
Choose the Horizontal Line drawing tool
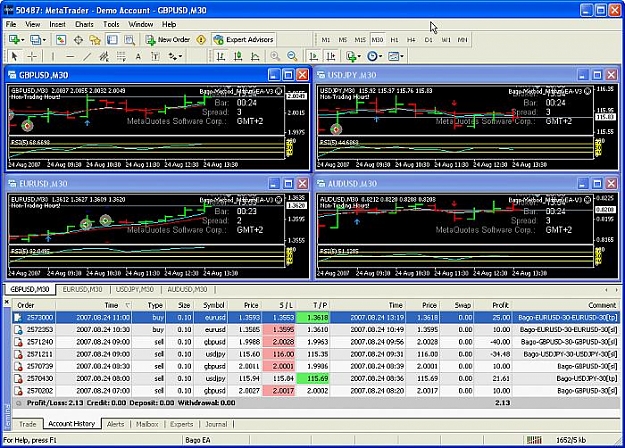(70, 56)
